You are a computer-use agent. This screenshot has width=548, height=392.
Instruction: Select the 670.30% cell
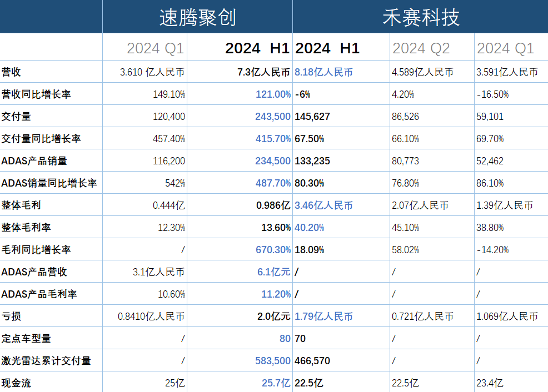click(240, 250)
